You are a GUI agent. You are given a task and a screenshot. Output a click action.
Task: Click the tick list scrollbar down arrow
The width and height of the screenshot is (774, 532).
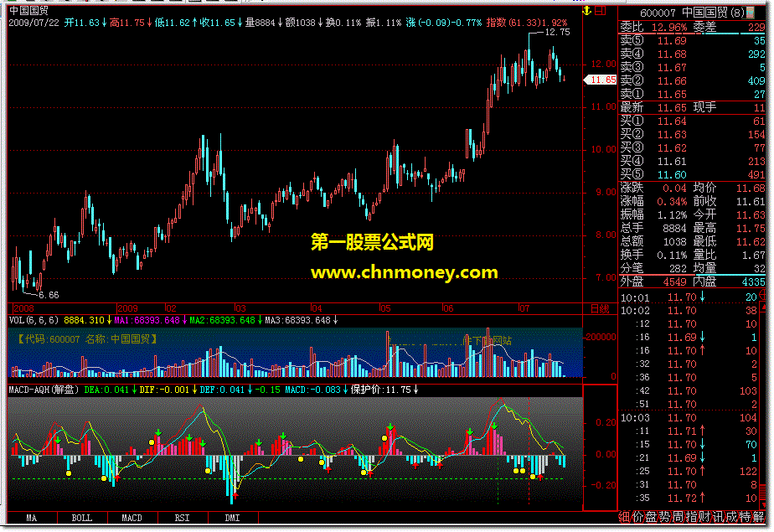(x=763, y=506)
